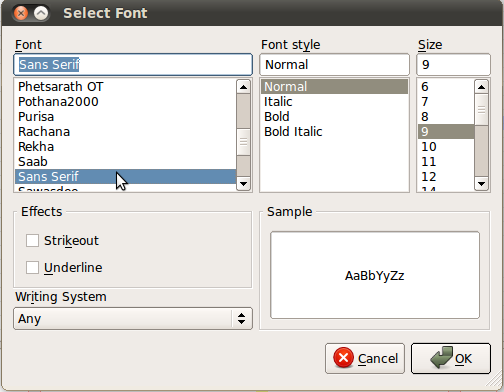Image resolution: width=504 pixels, height=392 pixels.
Task: Select Italic in Font style list
Action: click(x=278, y=102)
